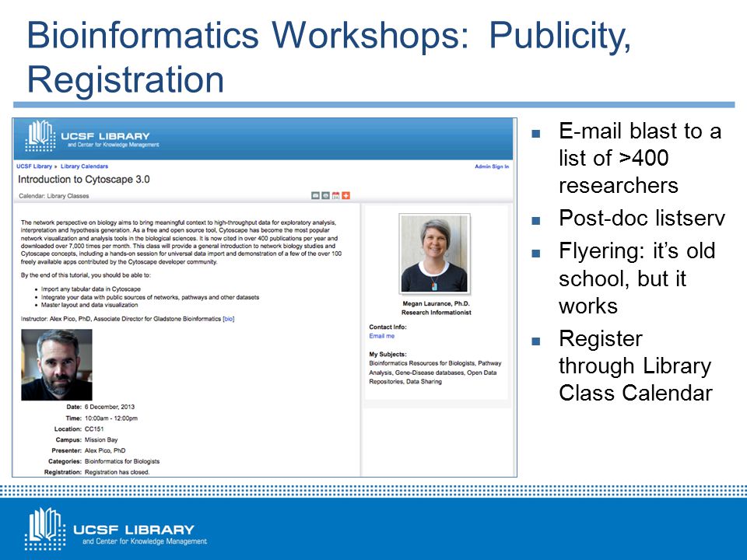Open the instructor [bio] link

pyautogui.click(x=229, y=319)
